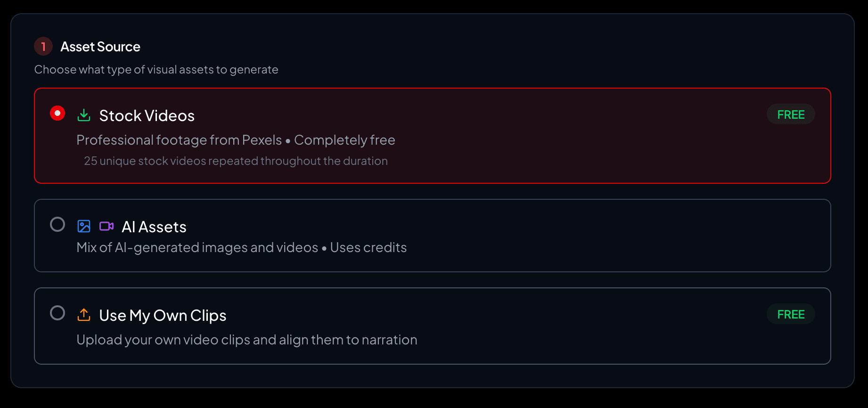Click the orange upload icon

tap(84, 315)
